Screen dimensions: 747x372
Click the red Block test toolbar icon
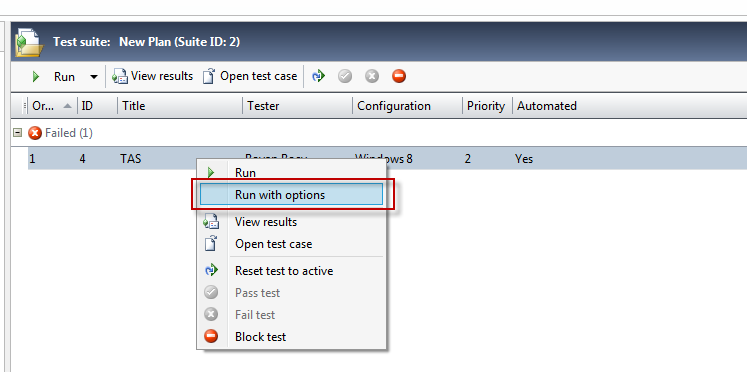(x=399, y=76)
